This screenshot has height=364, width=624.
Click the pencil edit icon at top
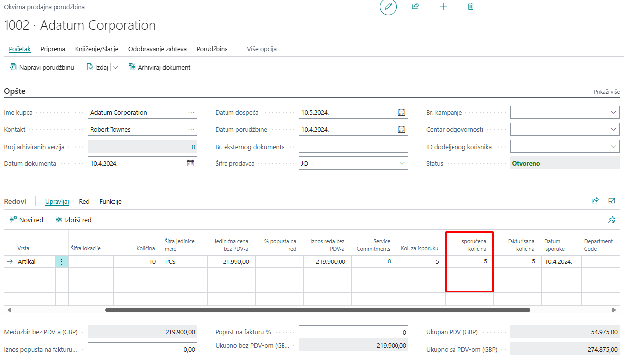(388, 7)
